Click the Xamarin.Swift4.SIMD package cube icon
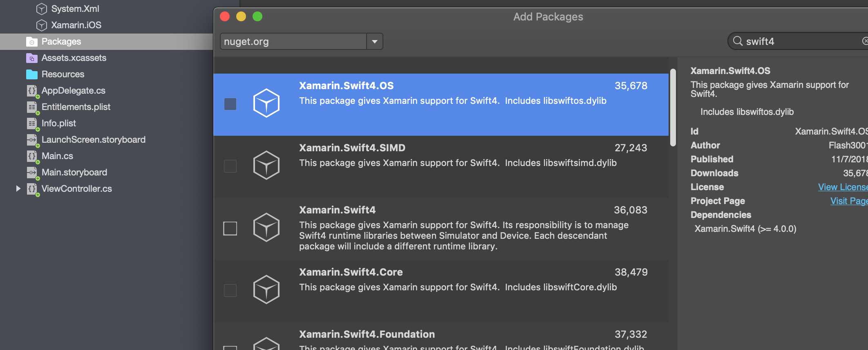The height and width of the screenshot is (350, 868). 266,165
